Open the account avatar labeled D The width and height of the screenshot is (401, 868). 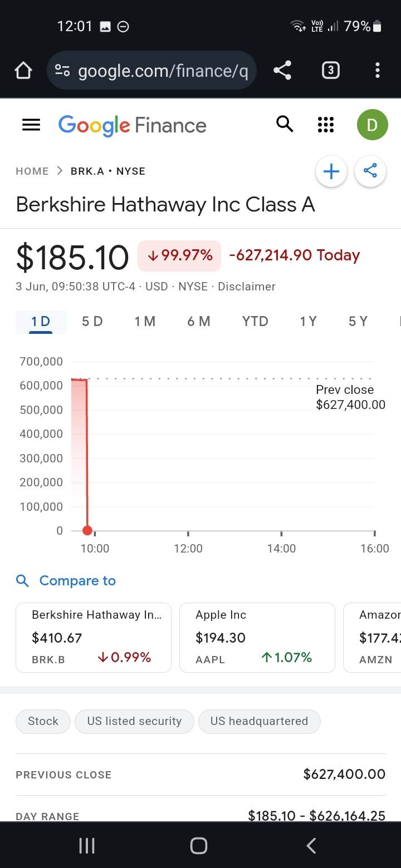point(372,125)
